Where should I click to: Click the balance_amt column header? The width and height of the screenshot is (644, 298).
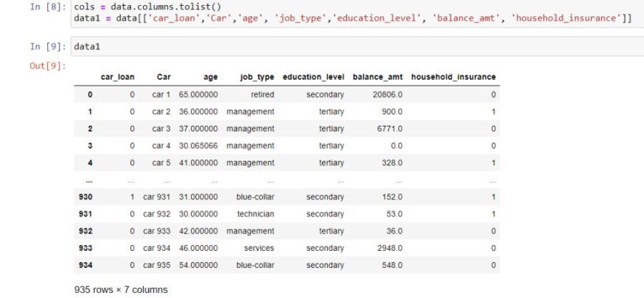click(377, 76)
